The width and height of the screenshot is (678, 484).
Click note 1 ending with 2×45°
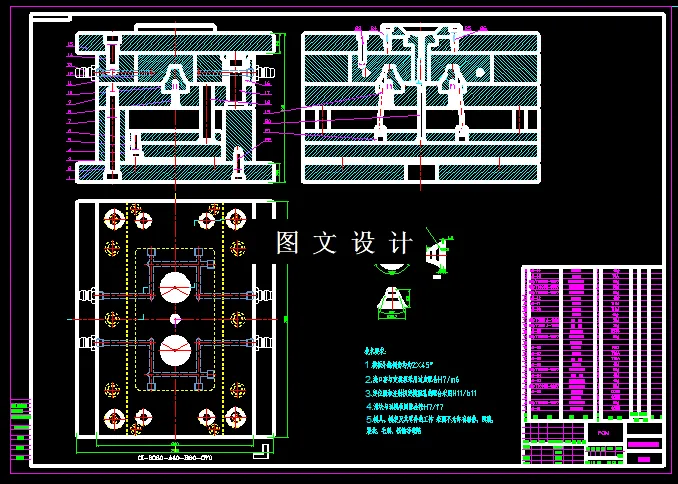[x=399, y=365]
